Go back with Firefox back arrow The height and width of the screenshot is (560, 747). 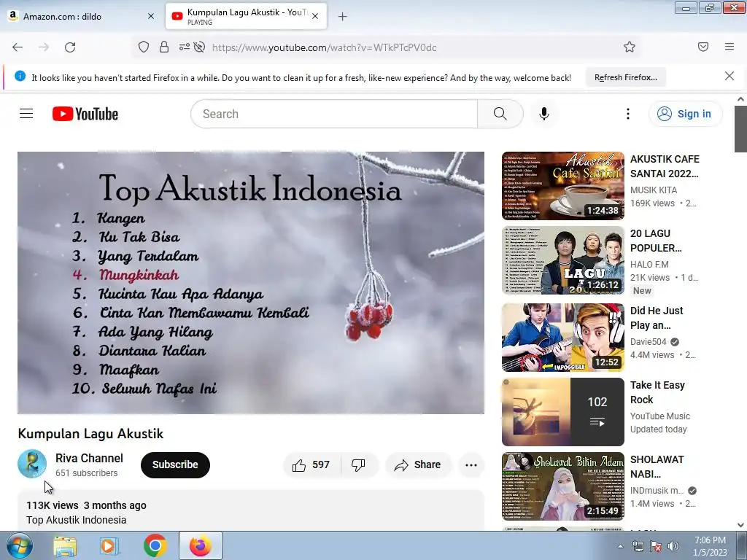click(x=18, y=47)
